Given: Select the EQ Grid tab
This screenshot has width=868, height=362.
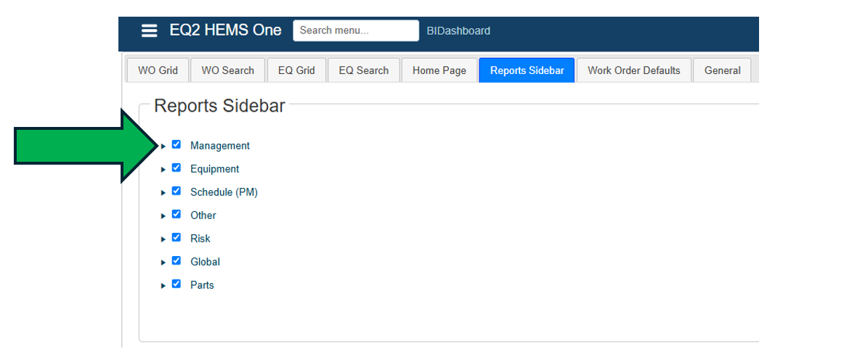Looking at the screenshot, I should pyautogui.click(x=296, y=70).
